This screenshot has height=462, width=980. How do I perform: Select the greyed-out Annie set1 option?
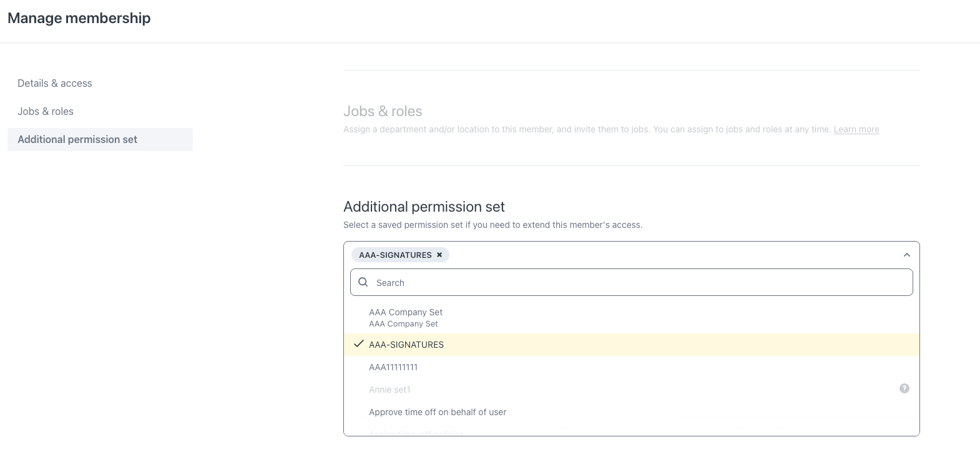390,390
